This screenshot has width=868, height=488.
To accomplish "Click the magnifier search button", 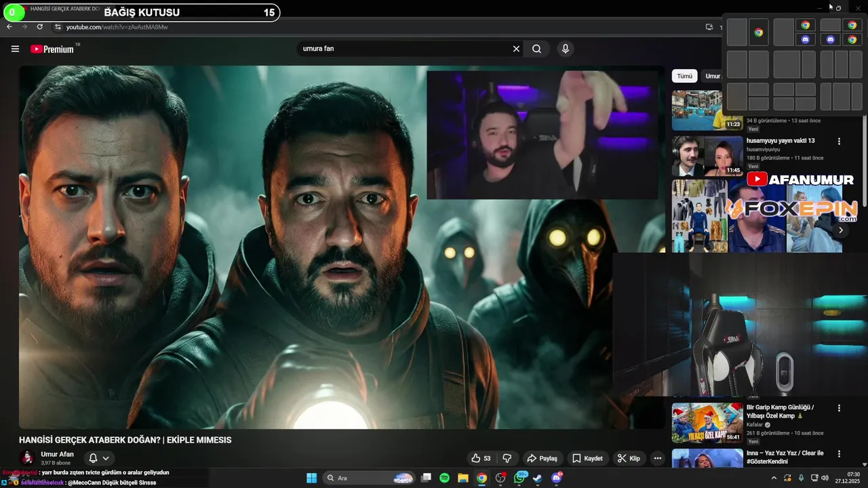I will click(x=536, y=49).
